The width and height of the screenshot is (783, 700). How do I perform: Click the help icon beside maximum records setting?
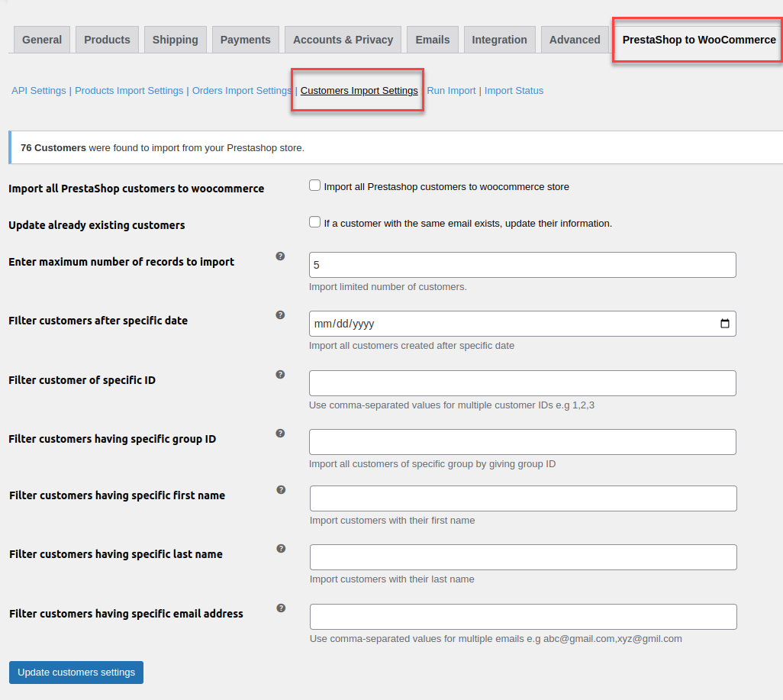[x=280, y=256]
